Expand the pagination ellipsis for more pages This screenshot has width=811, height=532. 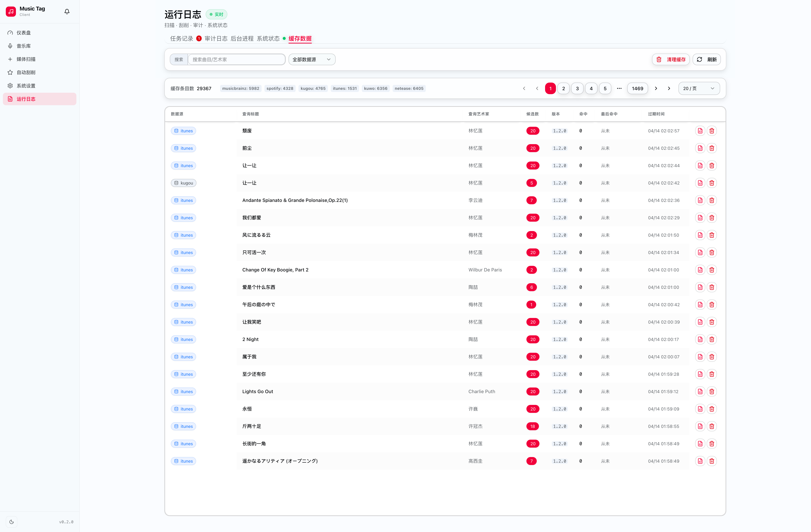[x=619, y=89]
